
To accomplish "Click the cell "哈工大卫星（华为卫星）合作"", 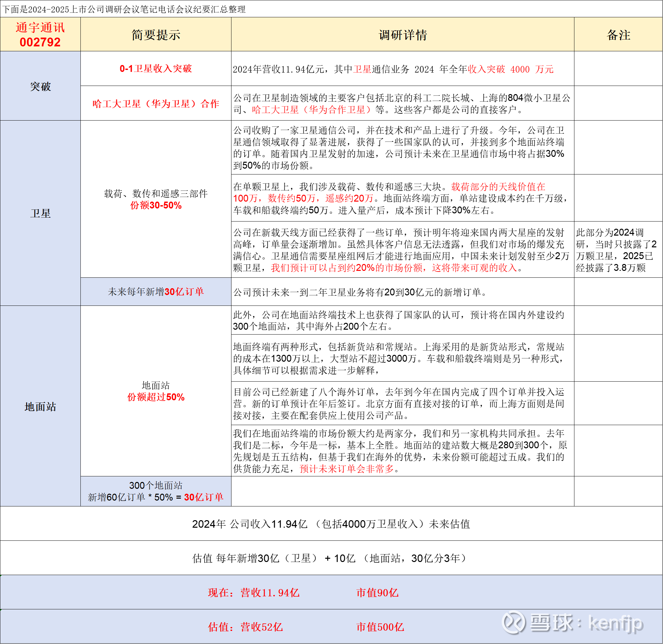I will click(156, 104).
